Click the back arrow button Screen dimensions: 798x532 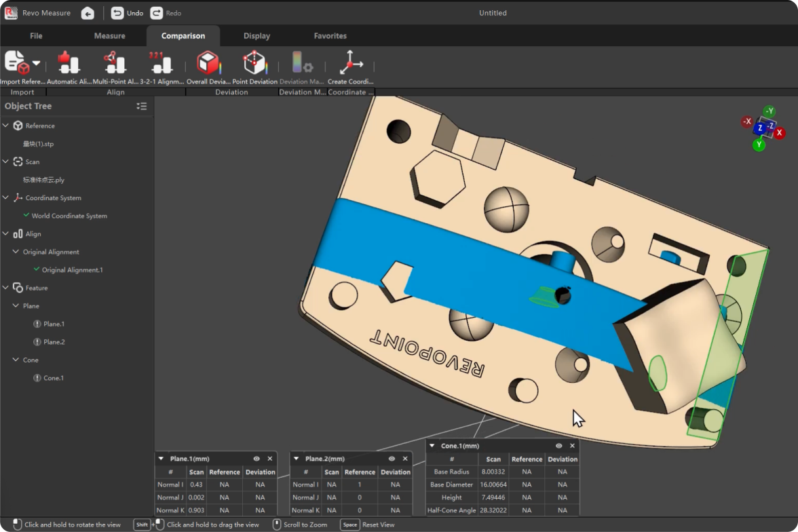(88, 14)
